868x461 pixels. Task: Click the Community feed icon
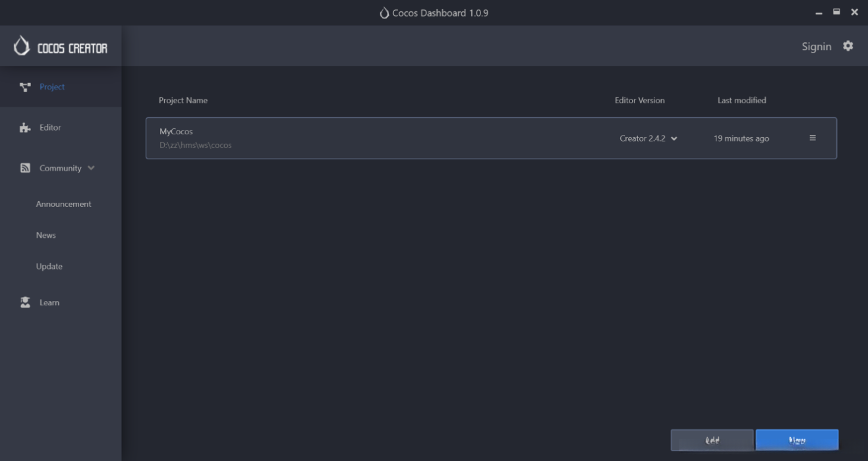pos(25,169)
